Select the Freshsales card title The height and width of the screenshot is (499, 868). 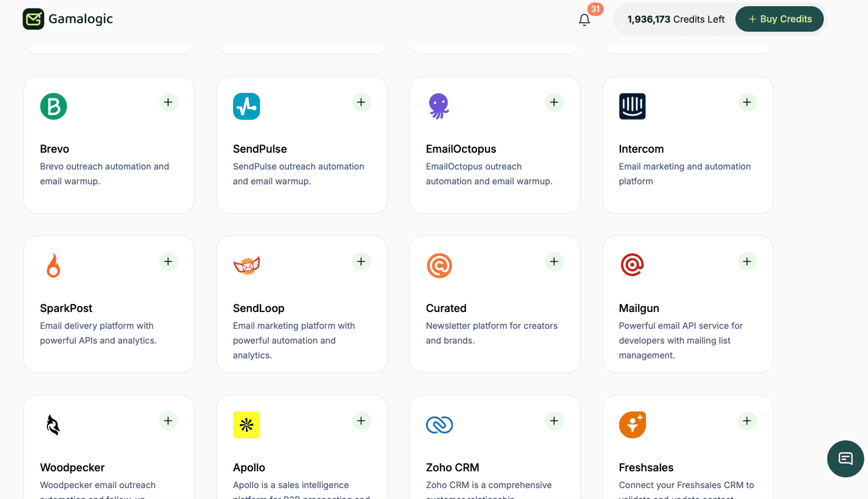(646, 467)
